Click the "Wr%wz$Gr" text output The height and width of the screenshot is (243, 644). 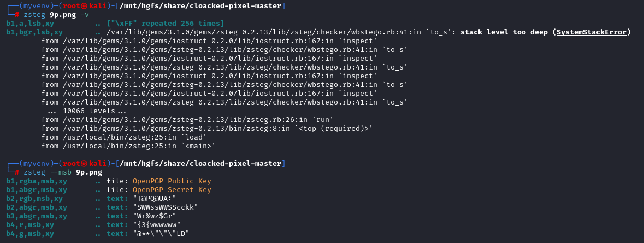pos(155,216)
